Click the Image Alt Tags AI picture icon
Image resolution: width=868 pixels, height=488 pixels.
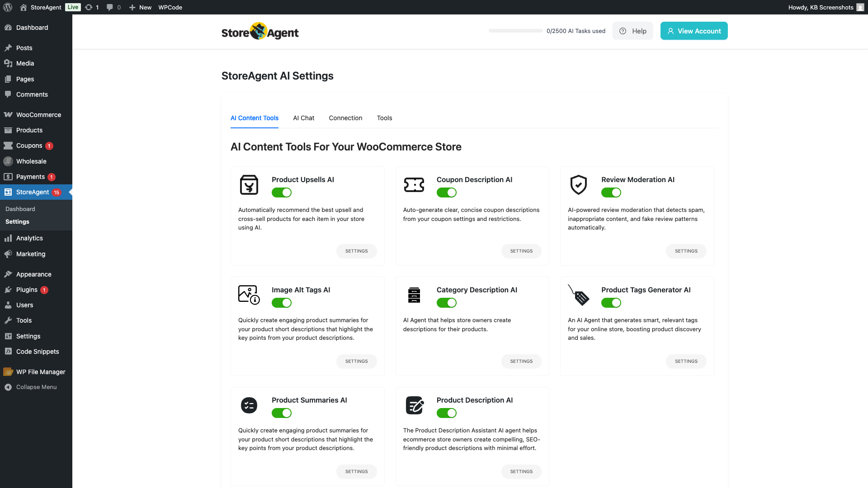pos(249,295)
